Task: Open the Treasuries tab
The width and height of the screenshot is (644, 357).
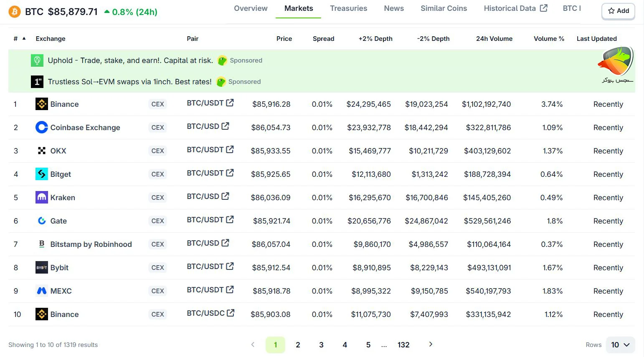Action: tap(349, 8)
